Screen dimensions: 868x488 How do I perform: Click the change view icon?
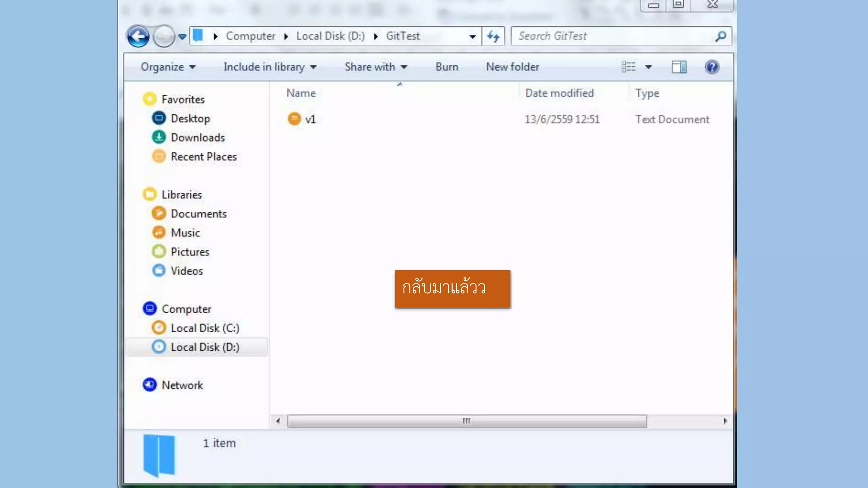(x=629, y=67)
